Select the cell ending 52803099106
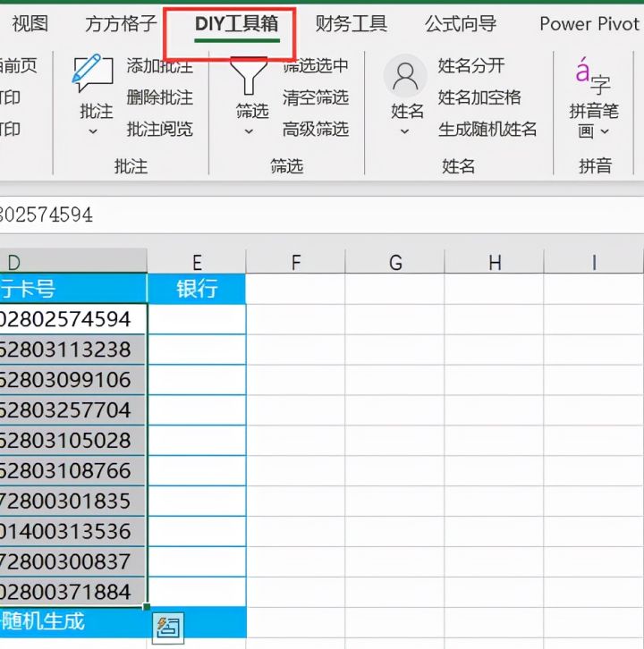644x649 pixels. click(x=73, y=380)
